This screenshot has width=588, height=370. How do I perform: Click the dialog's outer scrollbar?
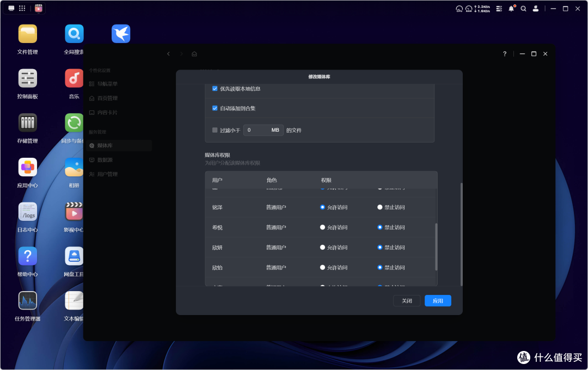click(461, 235)
